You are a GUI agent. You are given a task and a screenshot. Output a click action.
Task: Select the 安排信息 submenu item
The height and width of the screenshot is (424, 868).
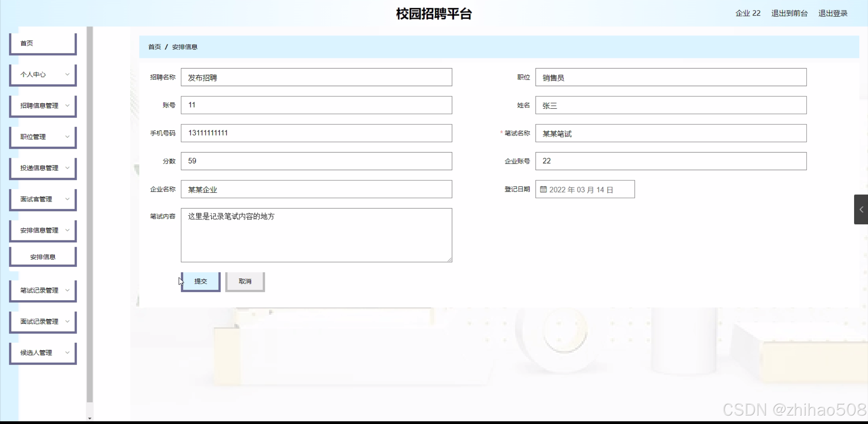[x=43, y=257]
